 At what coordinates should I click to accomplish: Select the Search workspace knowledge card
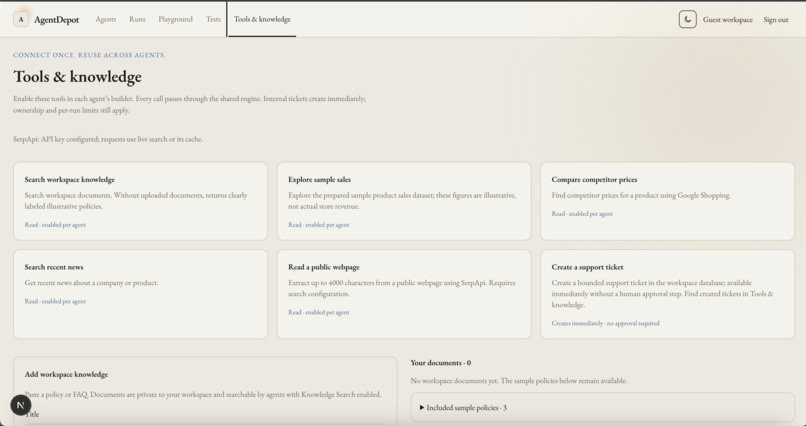140,201
